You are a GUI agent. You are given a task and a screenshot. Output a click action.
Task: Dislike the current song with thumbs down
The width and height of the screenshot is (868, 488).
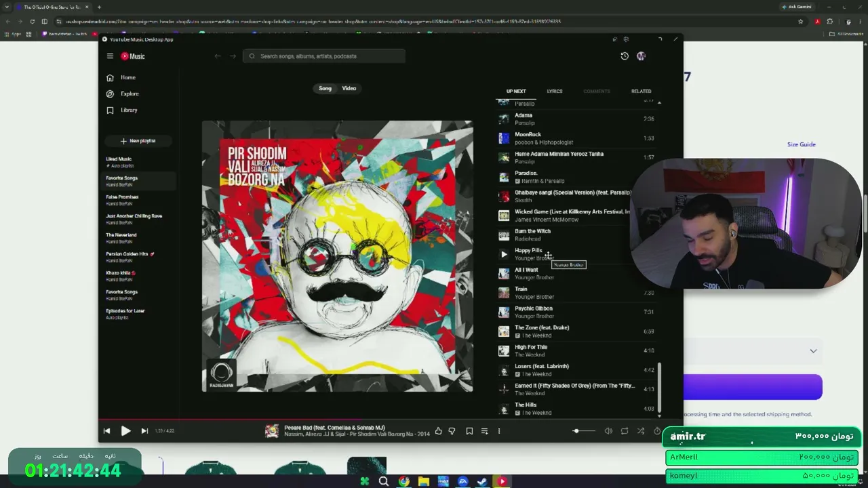452,431
